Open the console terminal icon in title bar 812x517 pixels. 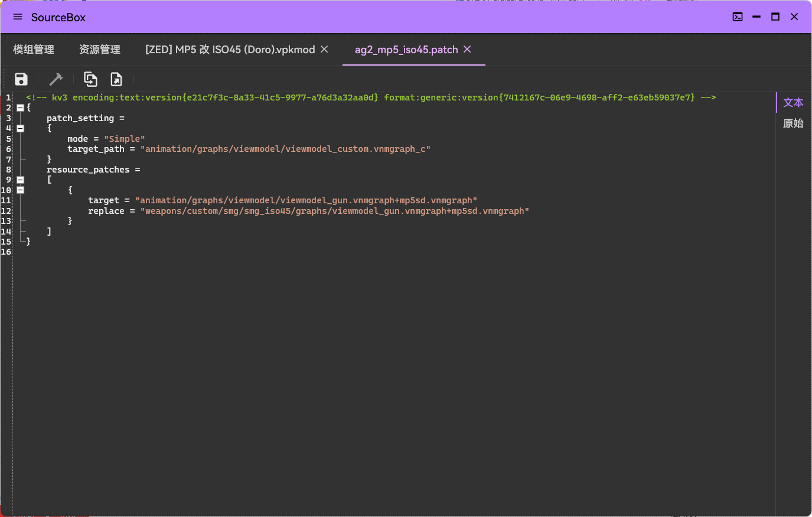(x=738, y=17)
